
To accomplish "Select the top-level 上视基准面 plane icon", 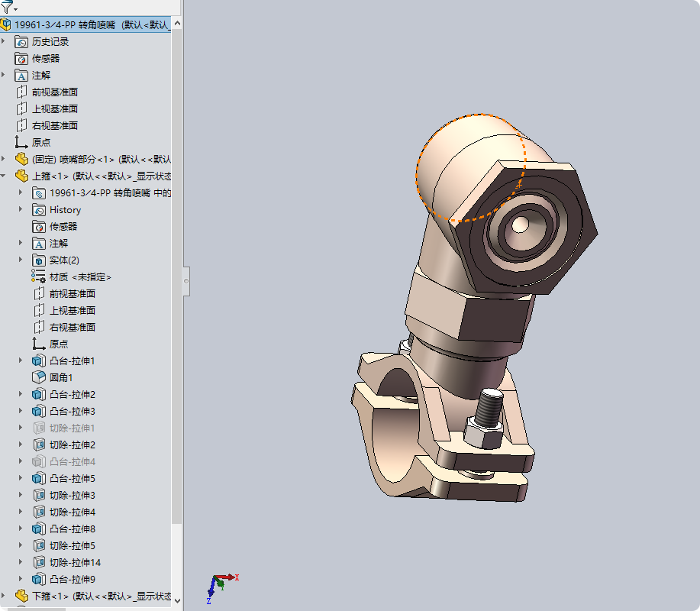I will coord(21,109).
